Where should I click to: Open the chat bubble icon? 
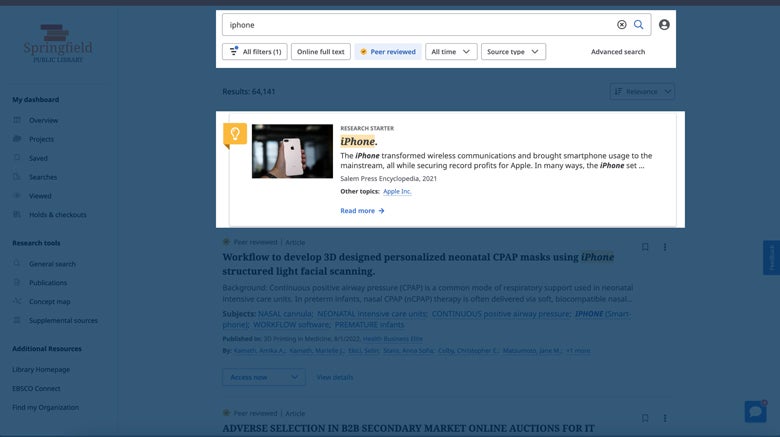pos(755,412)
